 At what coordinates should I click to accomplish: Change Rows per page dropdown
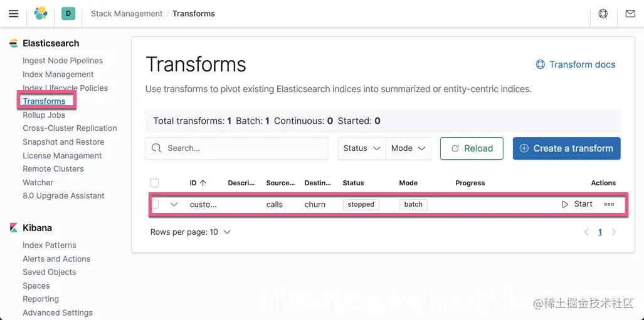click(x=191, y=232)
